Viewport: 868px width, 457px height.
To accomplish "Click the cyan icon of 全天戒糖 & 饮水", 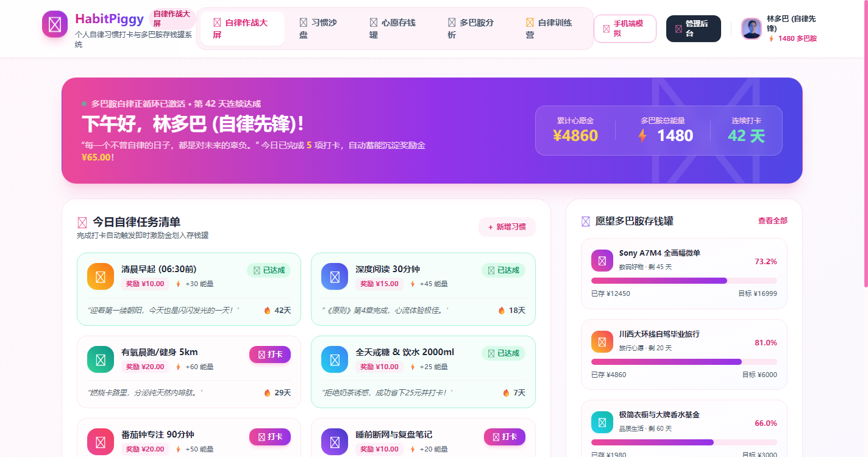I will coord(335,359).
